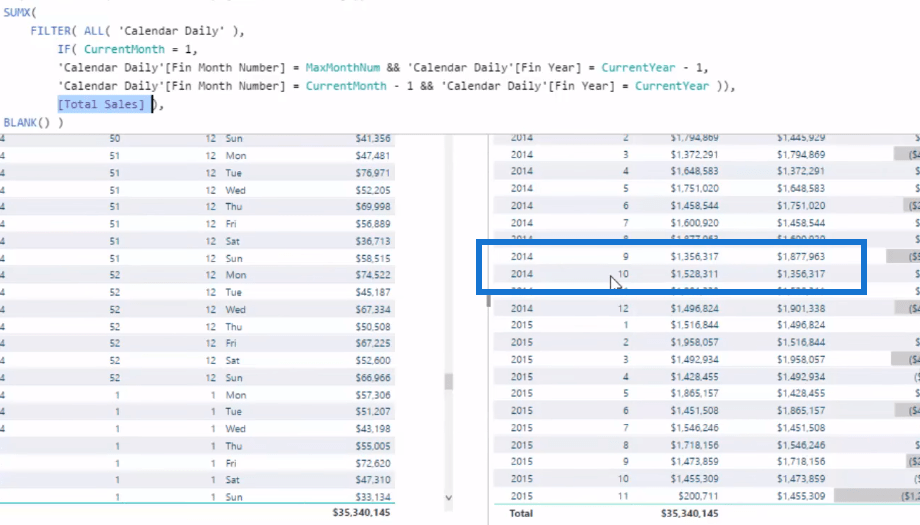Image resolution: width=920 pixels, height=525 pixels.
Task: Select $1,455,309 in the 2015 month 10 row
Action: [x=695, y=479]
